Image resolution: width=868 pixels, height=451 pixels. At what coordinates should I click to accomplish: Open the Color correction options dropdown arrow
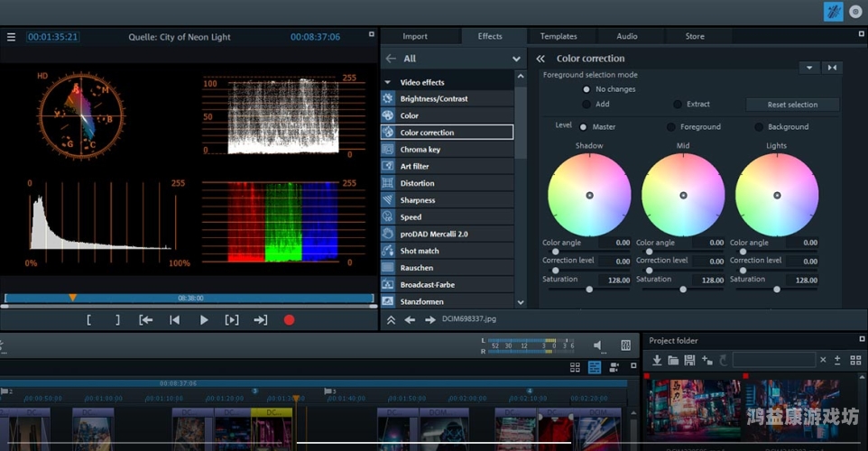click(808, 68)
